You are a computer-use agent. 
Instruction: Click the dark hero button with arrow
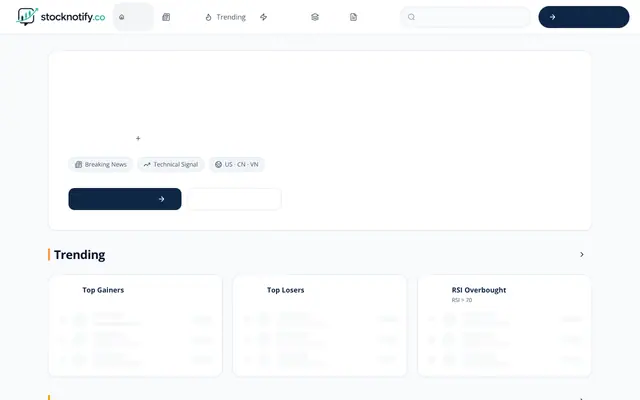click(125, 199)
